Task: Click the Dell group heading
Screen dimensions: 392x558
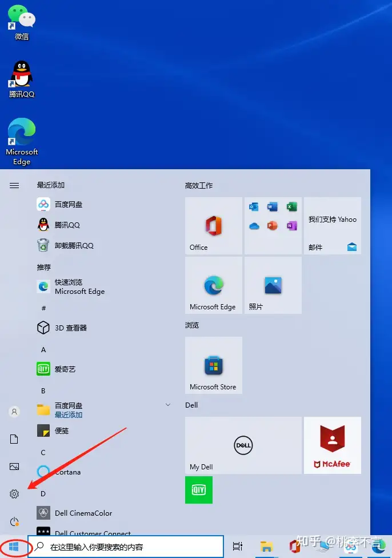Action: 191,405
